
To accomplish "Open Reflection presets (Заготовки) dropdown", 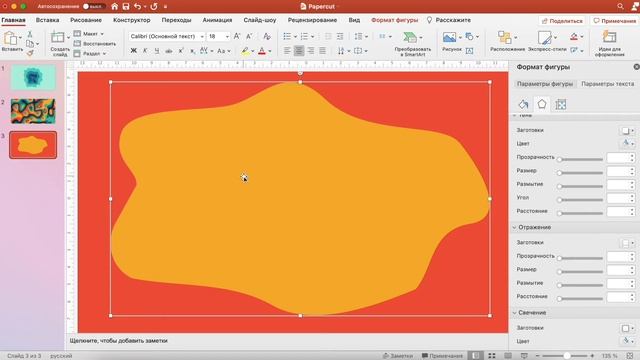I will click(627, 243).
